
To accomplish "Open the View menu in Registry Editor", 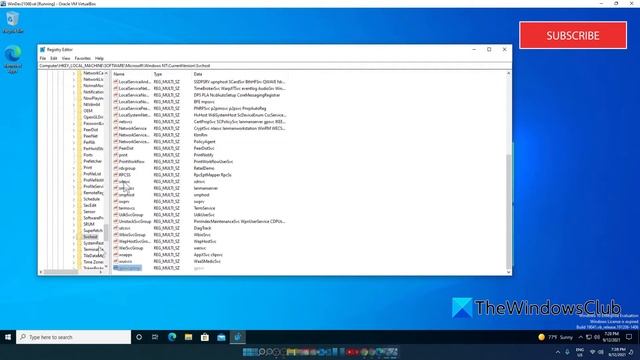I will (x=66, y=58).
